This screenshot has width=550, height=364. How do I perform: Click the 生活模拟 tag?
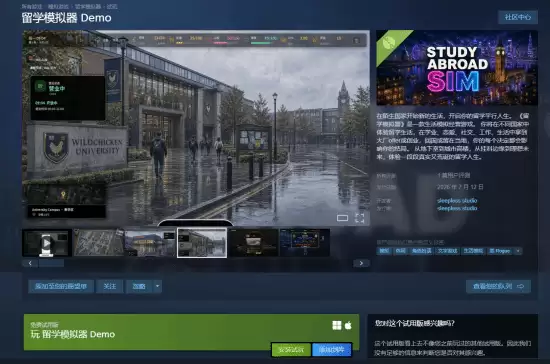(473, 251)
